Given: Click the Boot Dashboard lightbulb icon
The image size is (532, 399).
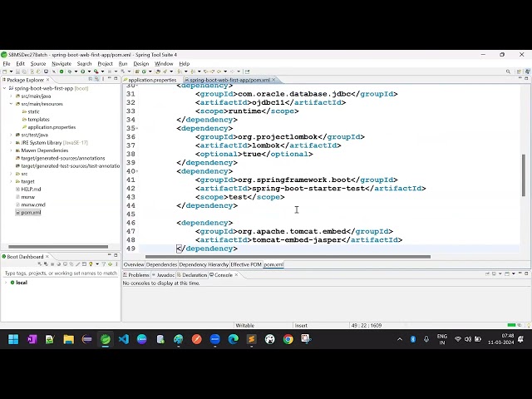Looking at the screenshot, I should [x=91, y=264].
